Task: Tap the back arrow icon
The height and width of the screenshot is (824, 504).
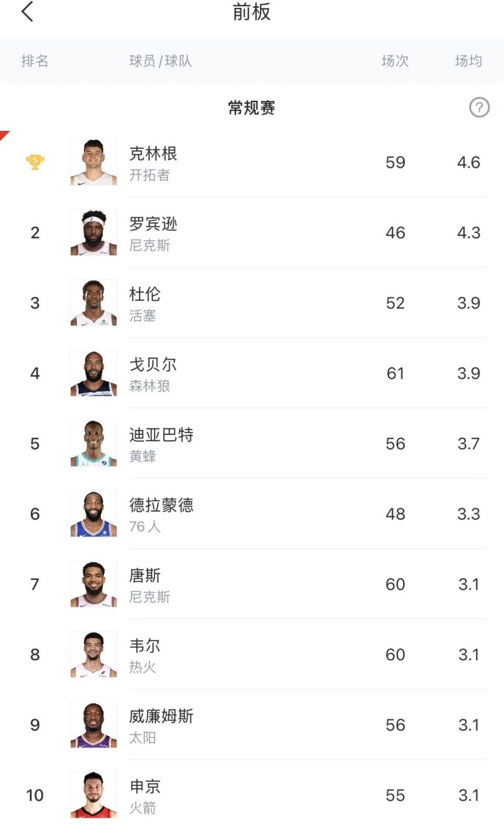Action: click(27, 12)
